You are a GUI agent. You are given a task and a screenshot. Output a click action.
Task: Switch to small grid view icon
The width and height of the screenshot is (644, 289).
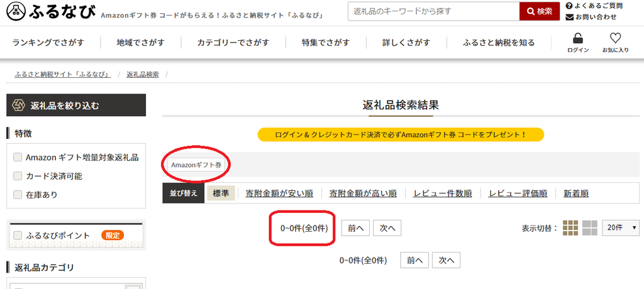point(570,228)
